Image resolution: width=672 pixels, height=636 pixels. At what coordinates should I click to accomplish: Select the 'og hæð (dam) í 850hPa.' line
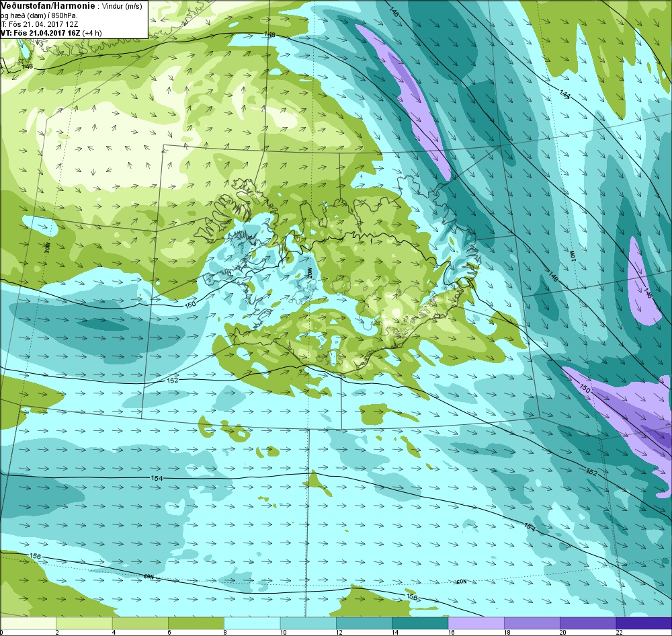click(40, 16)
